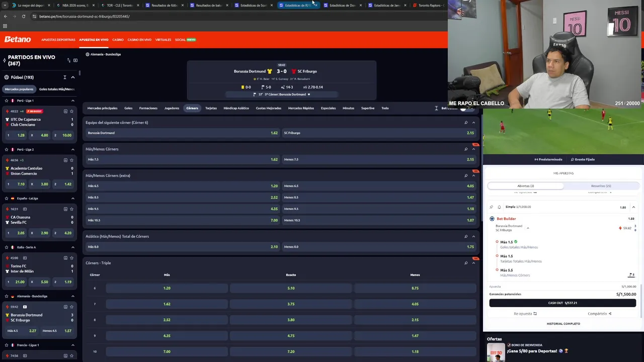Select Predeterminado video mode
The image size is (644, 362).
pyautogui.click(x=548, y=159)
